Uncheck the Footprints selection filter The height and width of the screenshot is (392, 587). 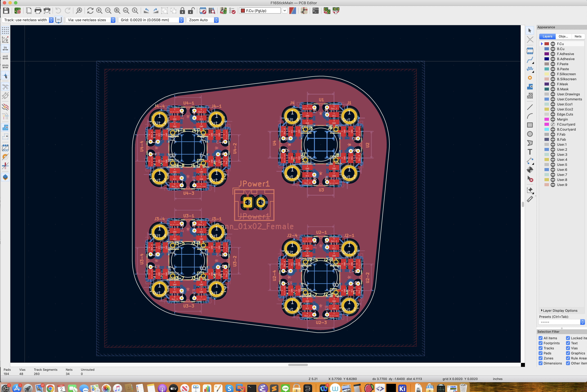(x=540, y=343)
